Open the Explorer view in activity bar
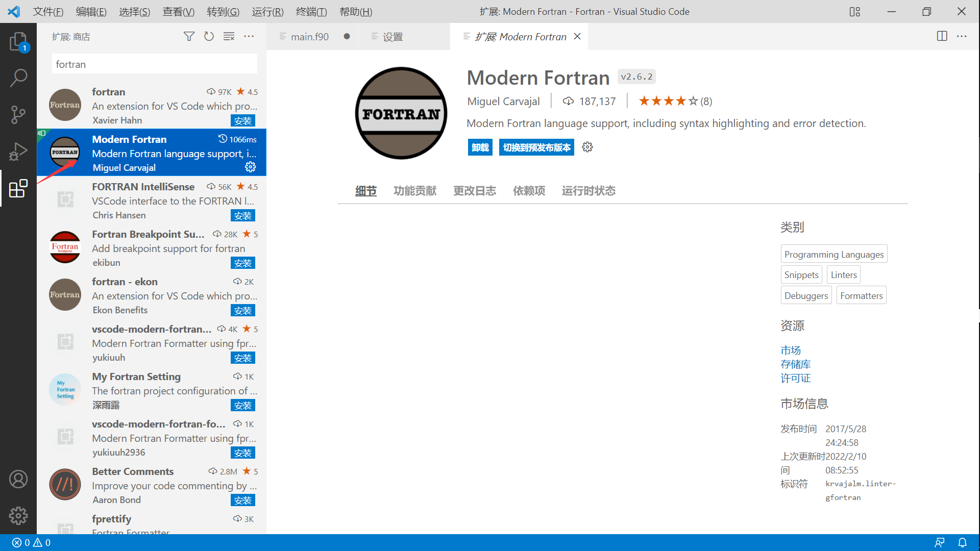 pos(18,42)
